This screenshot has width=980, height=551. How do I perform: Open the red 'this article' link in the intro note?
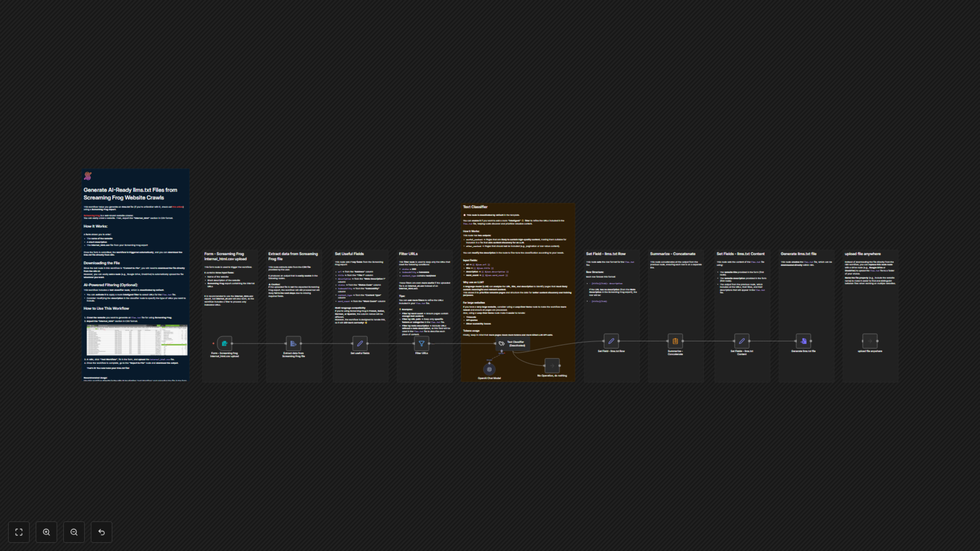tap(178, 207)
